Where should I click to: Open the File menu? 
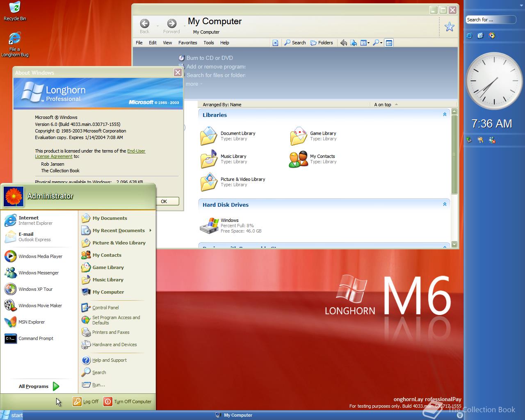click(139, 43)
